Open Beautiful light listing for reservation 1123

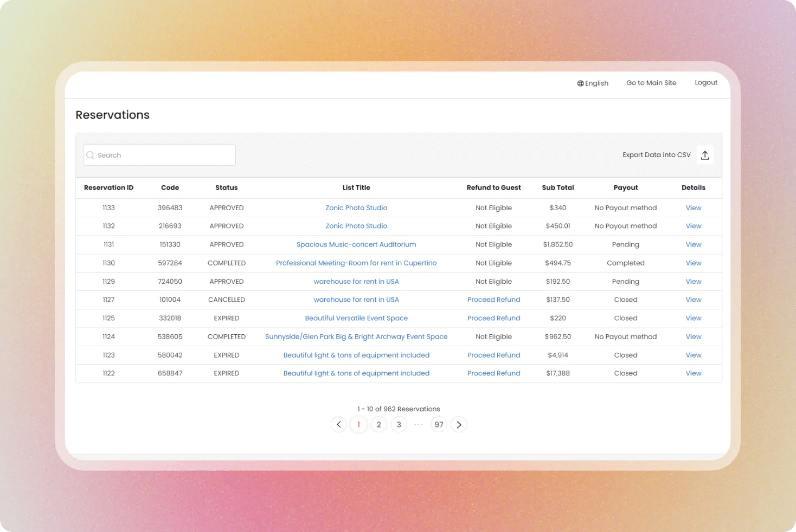pyautogui.click(x=356, y=355)
